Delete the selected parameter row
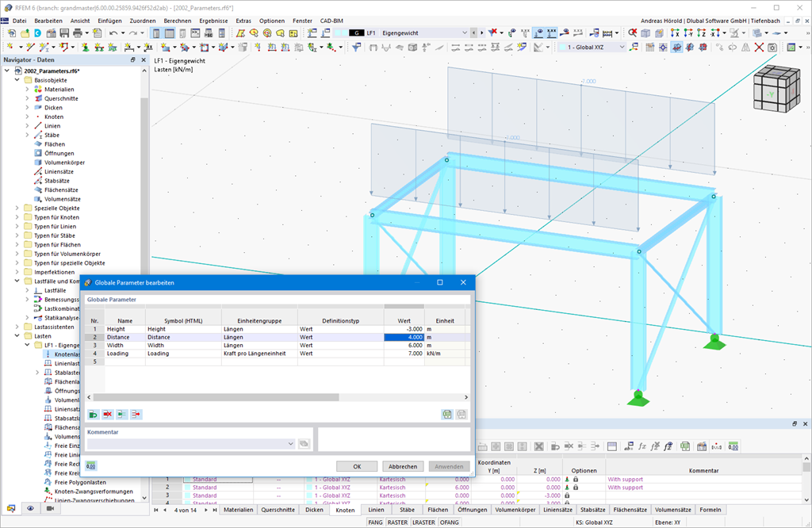The image size is (812, 528). tap(106, 414)
